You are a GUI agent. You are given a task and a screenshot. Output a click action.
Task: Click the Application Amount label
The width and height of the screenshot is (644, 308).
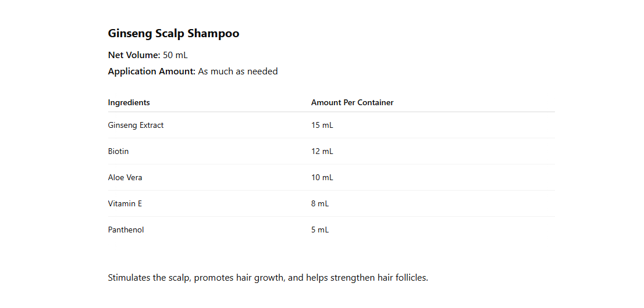(x=151, y=71)
